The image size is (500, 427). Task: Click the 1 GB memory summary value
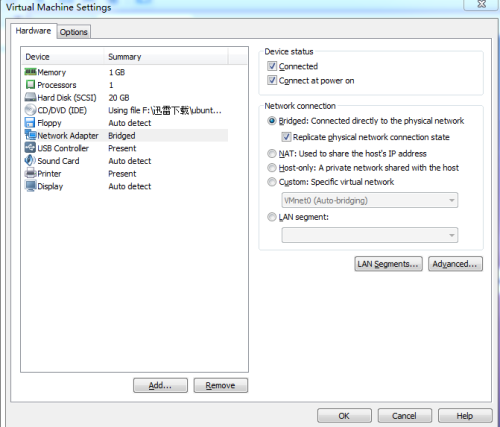(117, 72)
